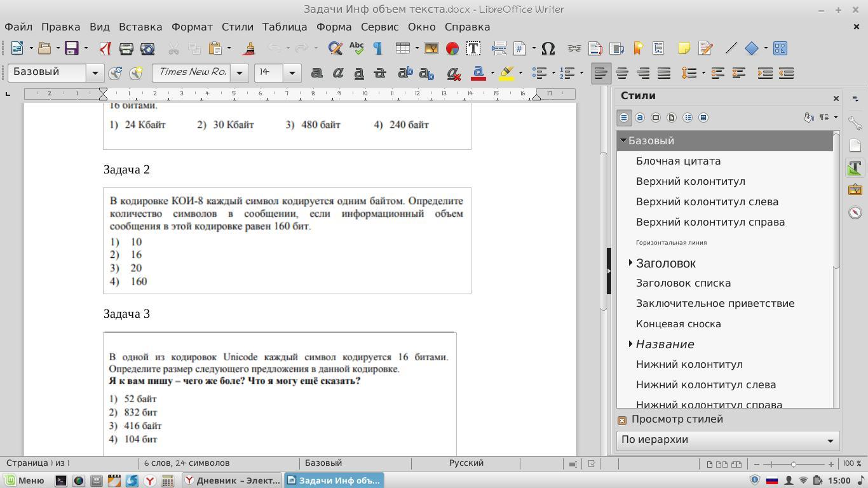Toggle bold text formatting
The width and height of the screenshot is (868, 488).
click(x=316, y=73)
